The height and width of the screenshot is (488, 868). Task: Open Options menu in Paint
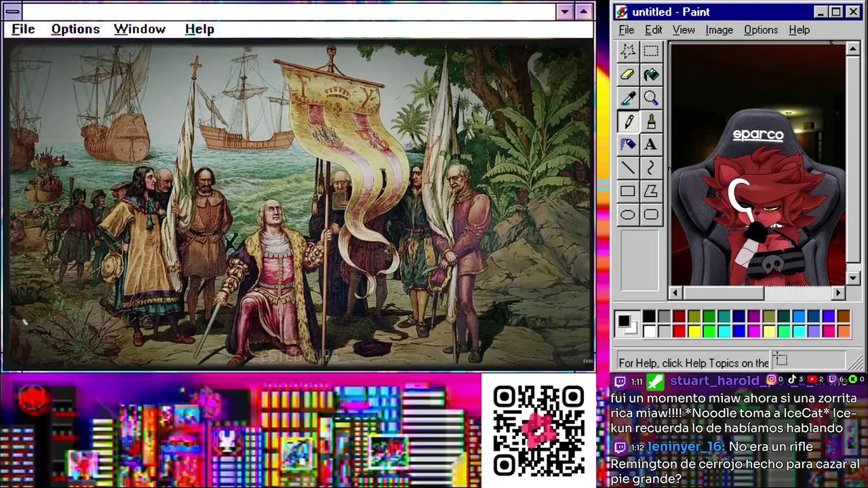tap(761, 30)
